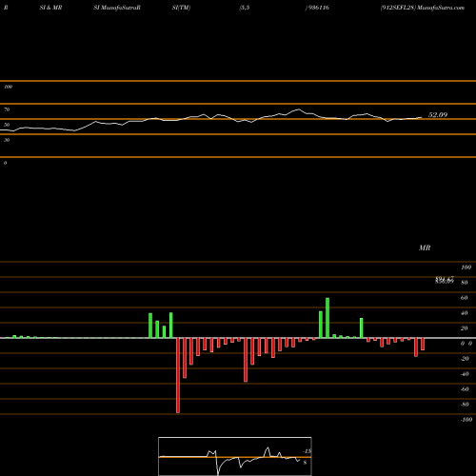
Task: Click the histogram axis label -40
Action: coord(465,374)
